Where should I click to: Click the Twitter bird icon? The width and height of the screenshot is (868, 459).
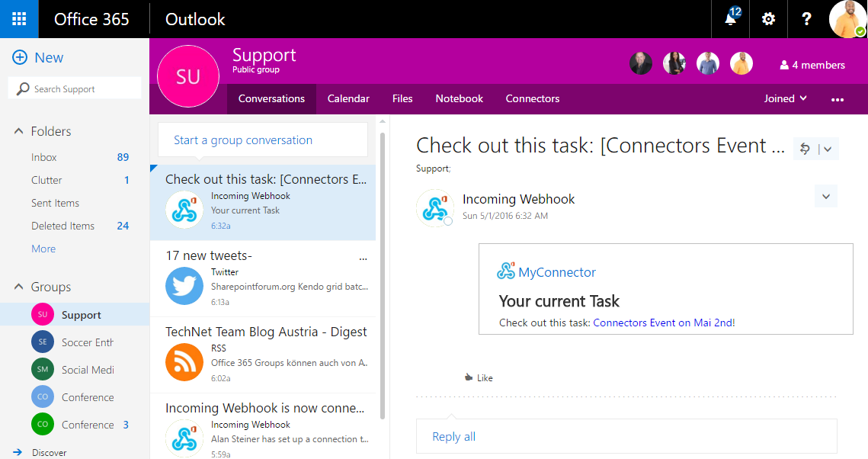(184, 286)
